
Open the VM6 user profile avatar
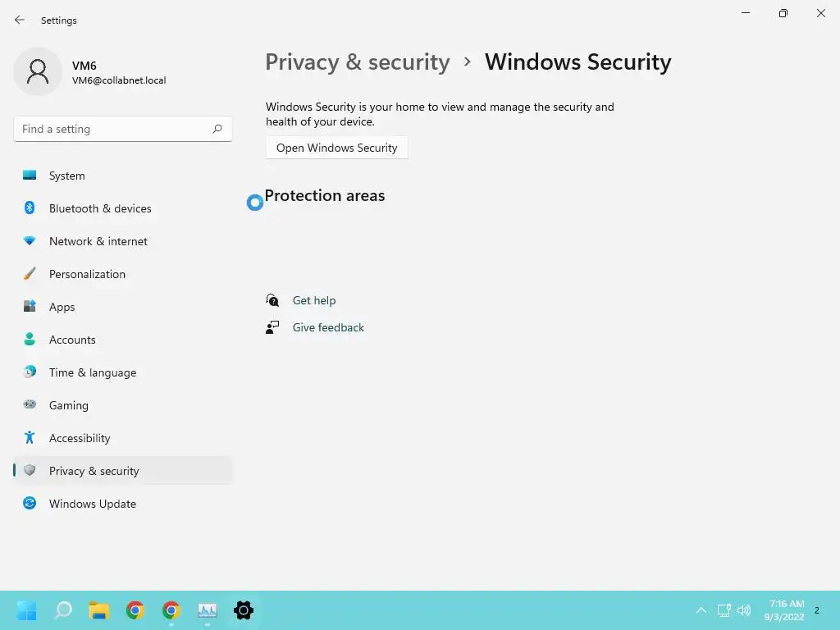[38, 71]
